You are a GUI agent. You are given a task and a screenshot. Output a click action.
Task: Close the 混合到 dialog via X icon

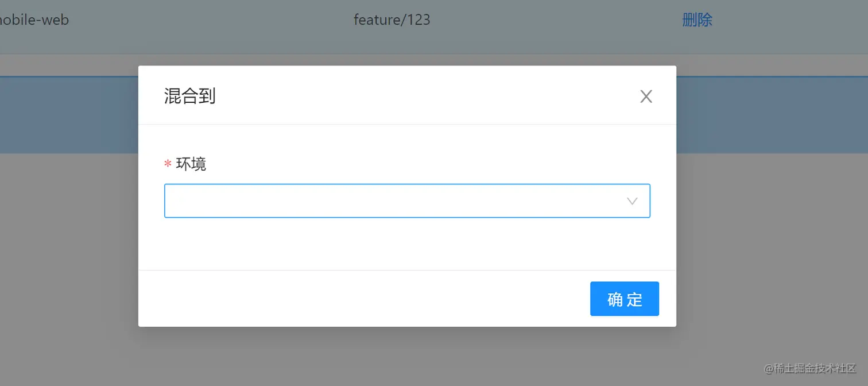coord(646,96)
